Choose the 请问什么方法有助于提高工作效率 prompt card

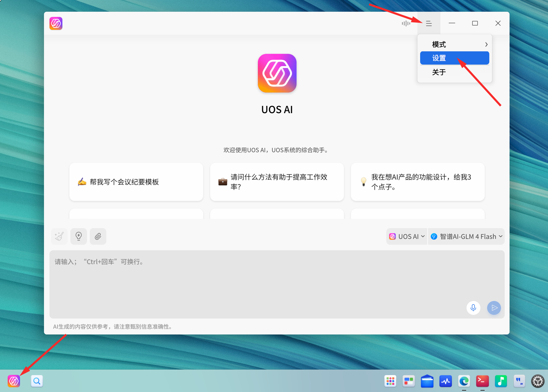tap(277, 182)
